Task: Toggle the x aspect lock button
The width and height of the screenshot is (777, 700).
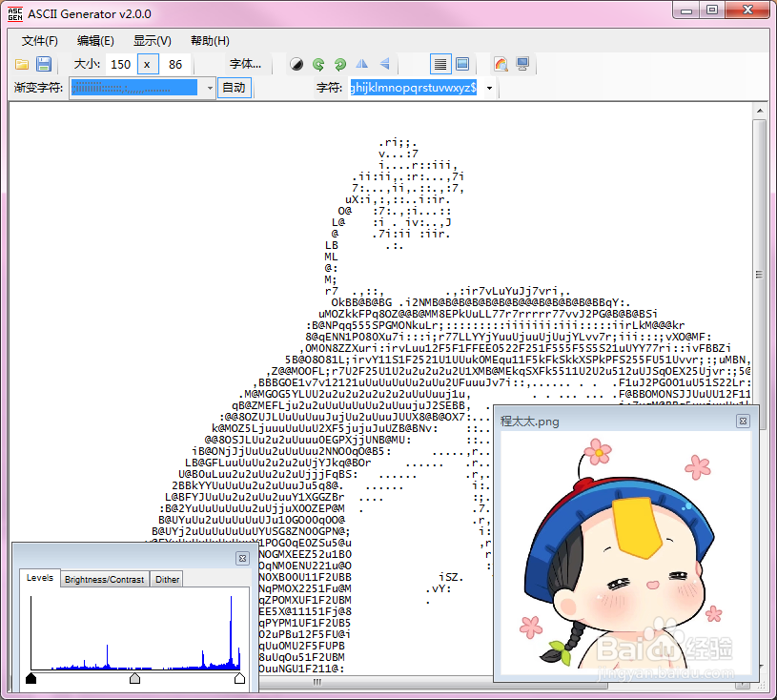Action: 148,64
